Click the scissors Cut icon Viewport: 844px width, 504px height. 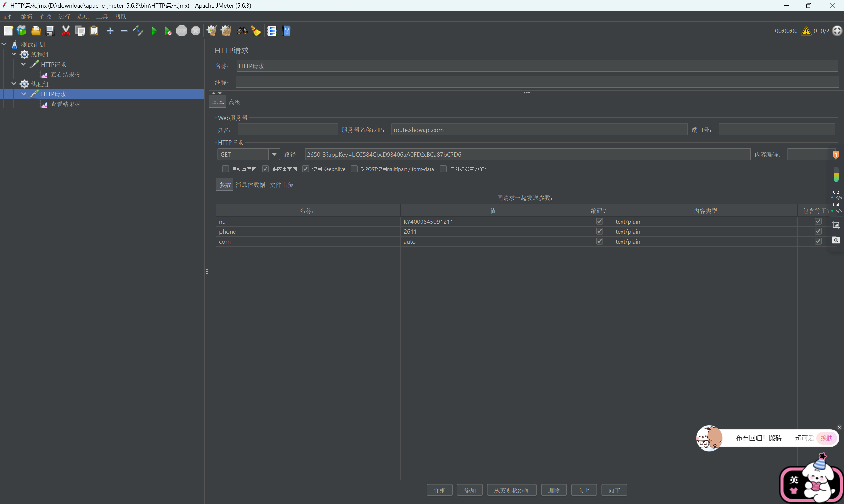pos(66,31)
